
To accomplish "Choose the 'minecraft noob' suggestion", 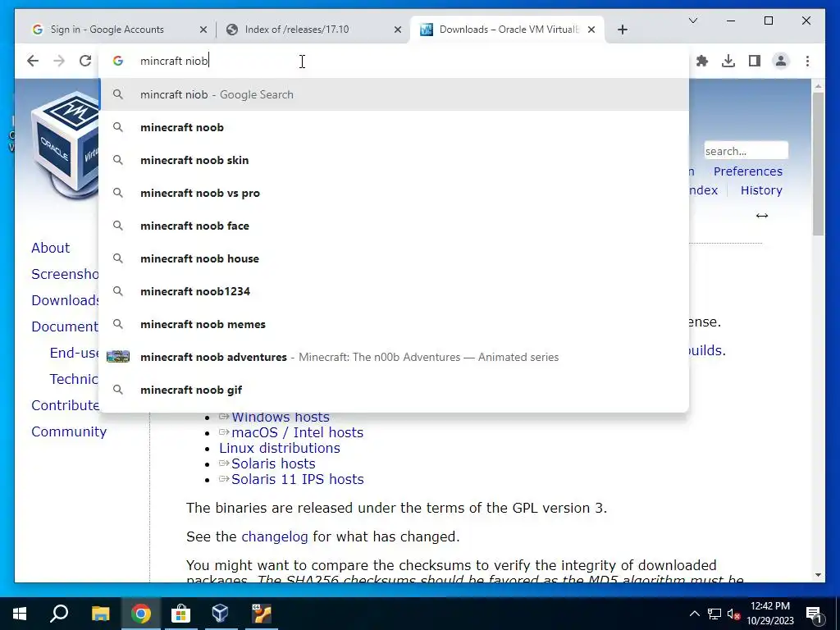I will pos(394,127).
